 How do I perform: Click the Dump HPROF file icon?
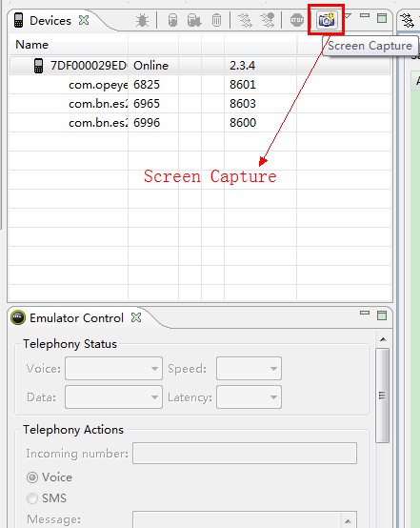tap(194, 20)
